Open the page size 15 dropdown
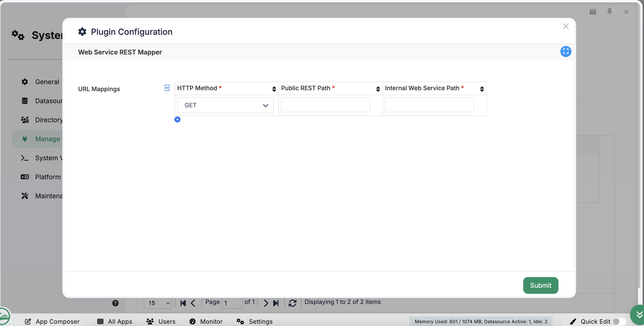 coord(158,303)
